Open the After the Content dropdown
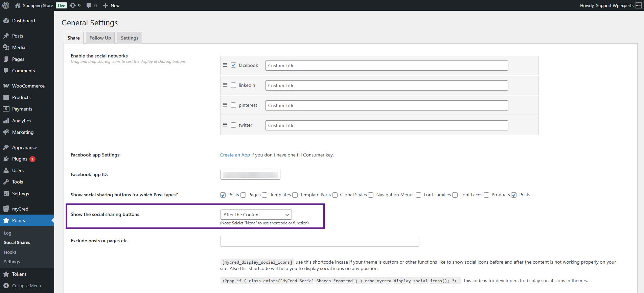The height and width of the screenshot is (293, 644). 256,215
